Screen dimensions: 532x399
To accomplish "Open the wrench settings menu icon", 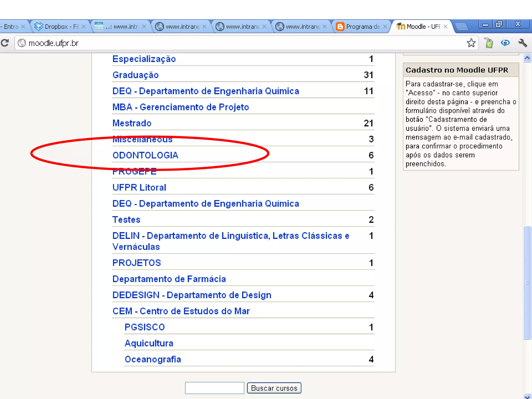I will (522, 43).
